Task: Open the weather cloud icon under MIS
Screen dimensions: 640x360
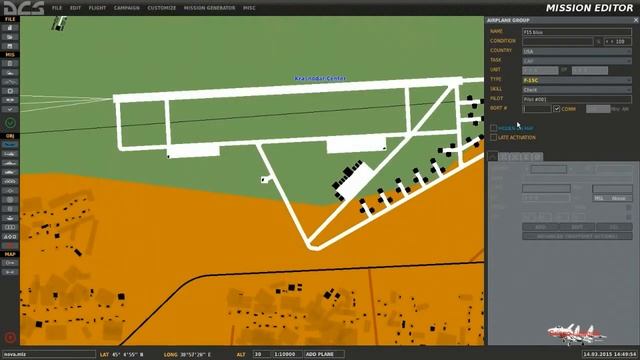Action: click(x=10, y=73)
